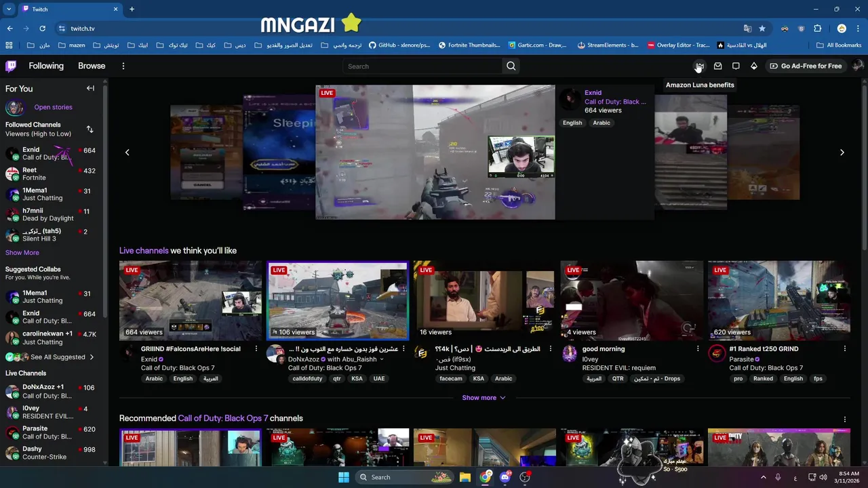Screen dimensions: 868x488
Task: Open the Call of Duty: Black Ops 7 recommended link
Action: click(222, 418)
